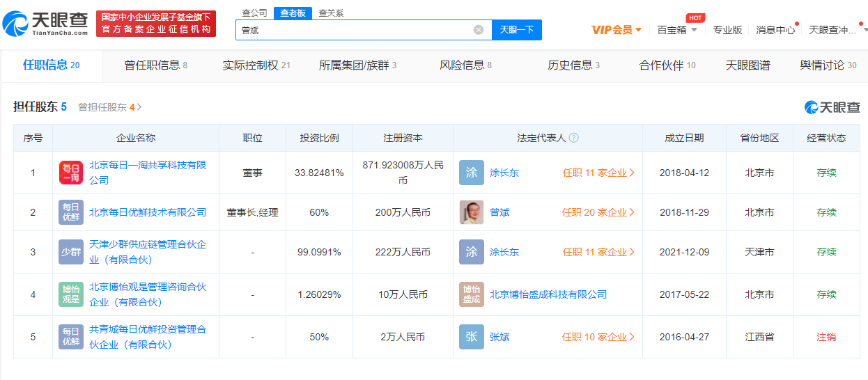Open the 舆情讨论 tab
The image size is (868, 380).
point(828,65)
